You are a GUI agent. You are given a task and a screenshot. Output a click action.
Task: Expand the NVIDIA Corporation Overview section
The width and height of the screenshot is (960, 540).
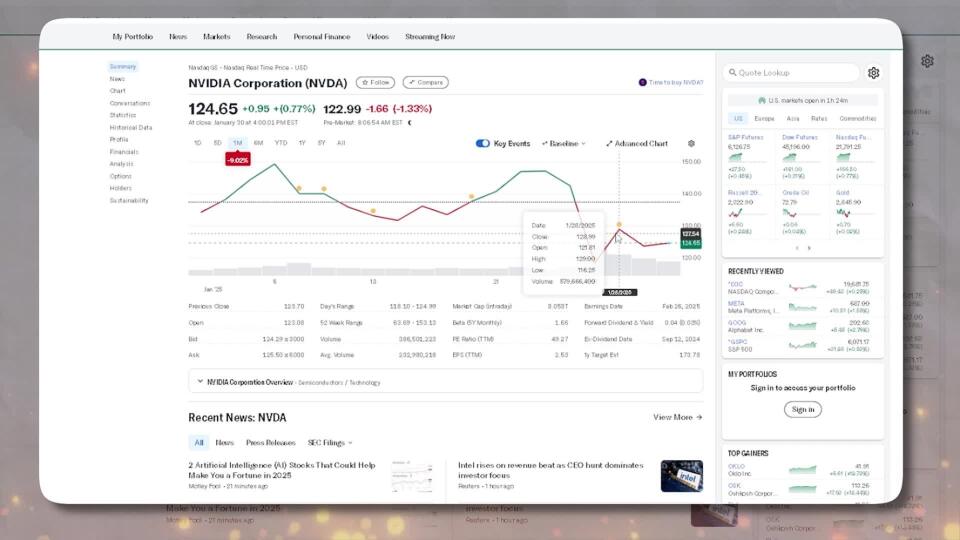point(446,382)
